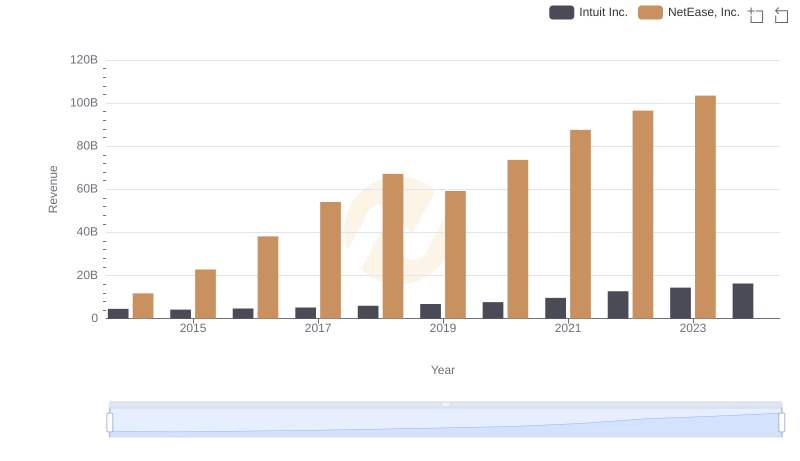Click the Intuit 2017 bar
The height and width of the screenshot is (461, 800).
[x=306, y=313]
